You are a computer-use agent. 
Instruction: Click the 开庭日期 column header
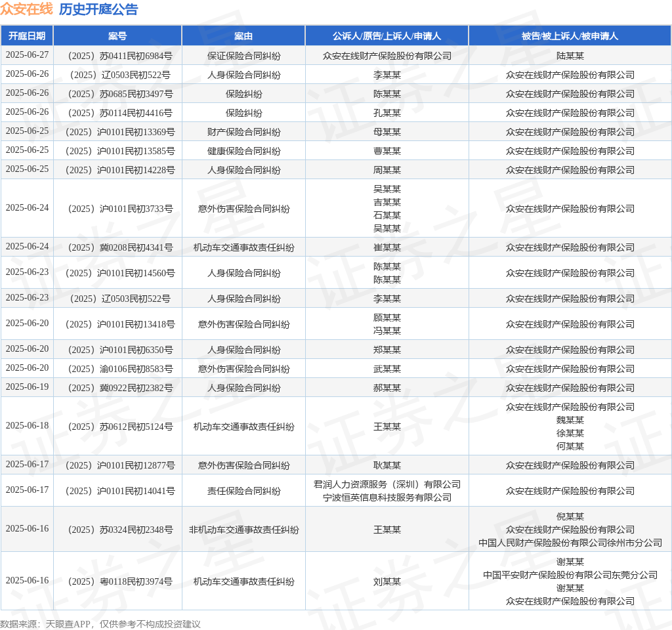[x=27, y=36]
